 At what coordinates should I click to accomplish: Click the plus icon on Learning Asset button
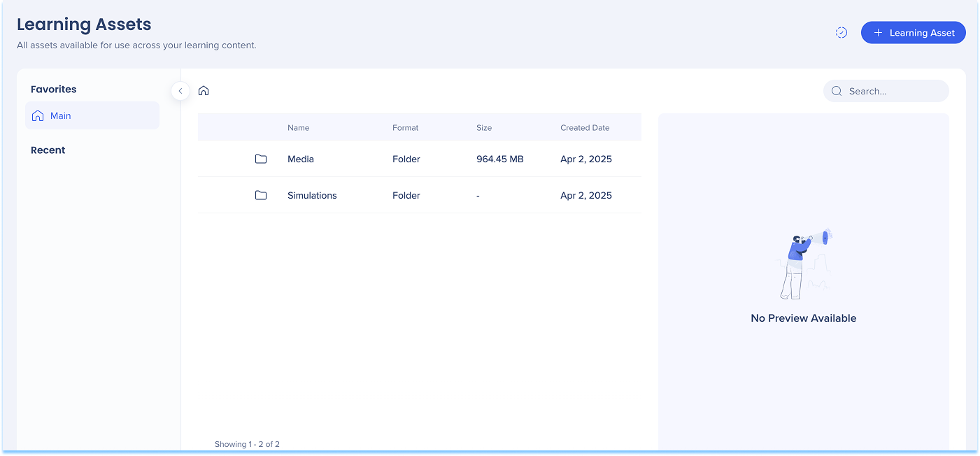click(x=879, y=33)
